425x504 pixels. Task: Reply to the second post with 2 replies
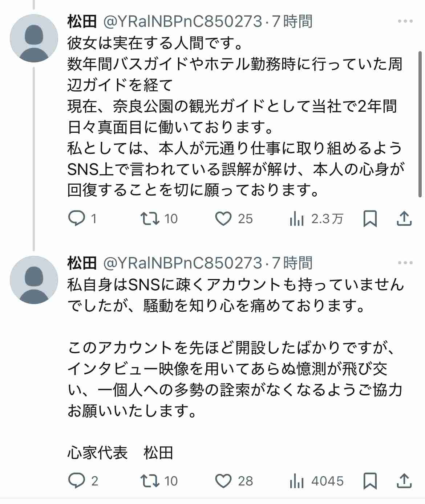click(x=77, y=481)
